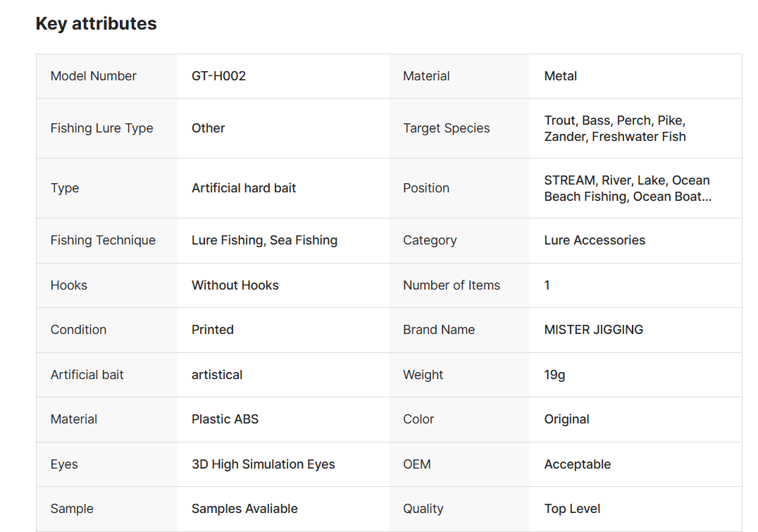The height and width of the screenshot is (532, 758).
Task: Click the Number of Items label
Action: [451, 285]
